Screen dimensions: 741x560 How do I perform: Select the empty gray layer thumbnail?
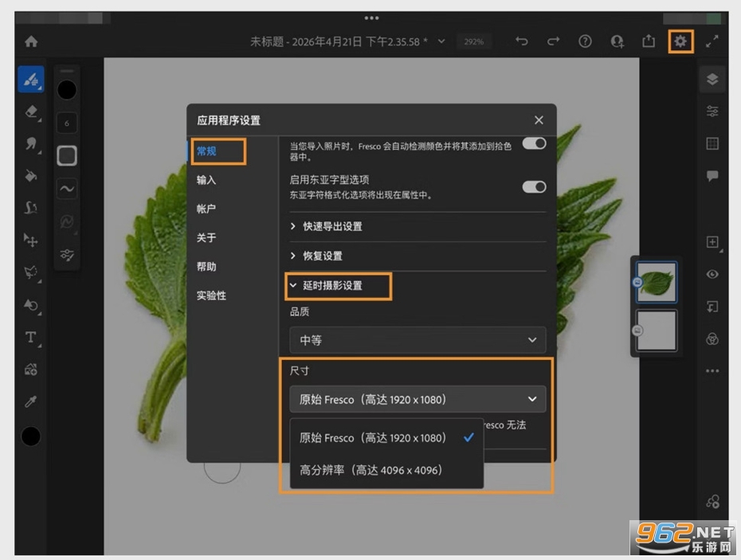(x=656, y=331)
